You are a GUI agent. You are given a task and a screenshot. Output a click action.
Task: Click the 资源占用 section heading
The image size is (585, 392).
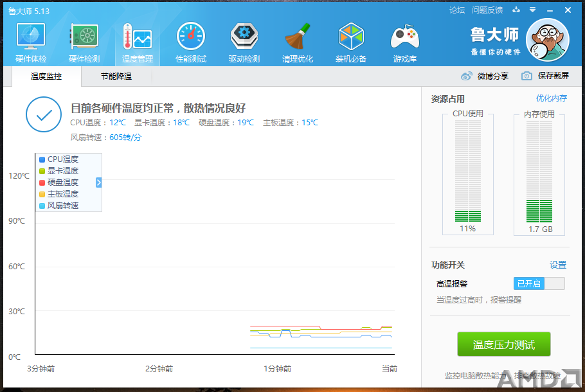coord(447,99)
